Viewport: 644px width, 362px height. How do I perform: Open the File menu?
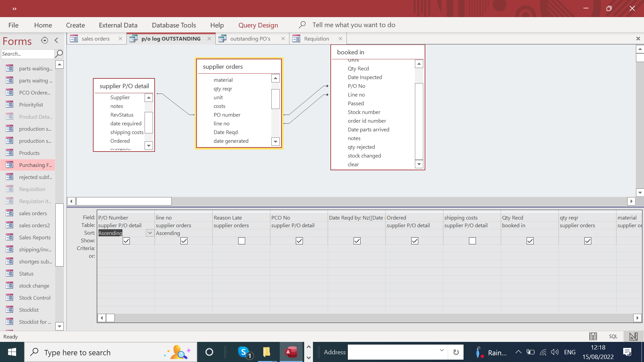click(13, 25)
